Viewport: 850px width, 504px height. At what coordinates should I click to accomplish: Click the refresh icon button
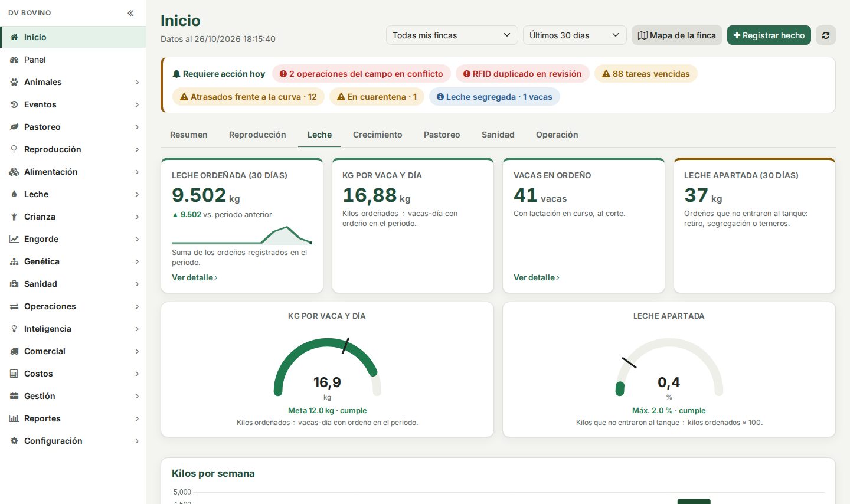pyautogui.click(x=826, y=35)
